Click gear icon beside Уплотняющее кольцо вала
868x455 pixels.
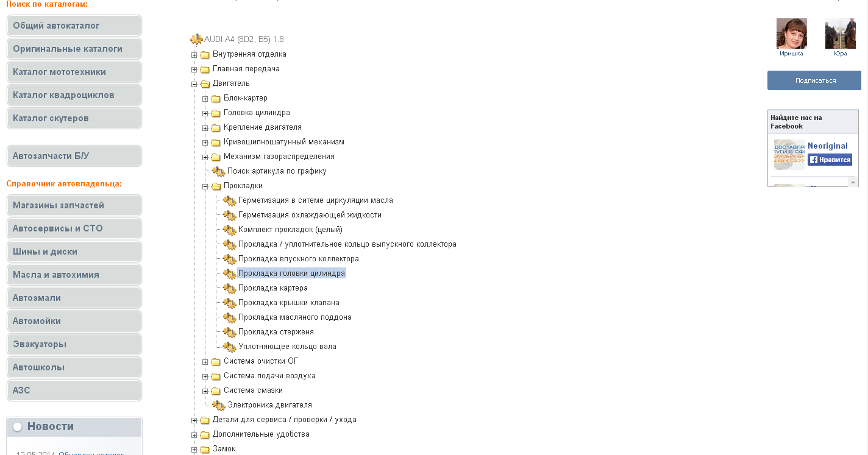pos(230,347)
